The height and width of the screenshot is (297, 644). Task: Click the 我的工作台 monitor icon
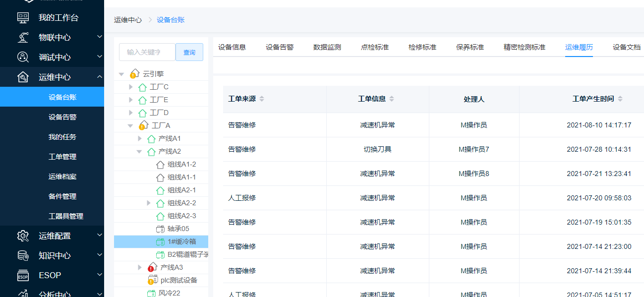point(23,18)
